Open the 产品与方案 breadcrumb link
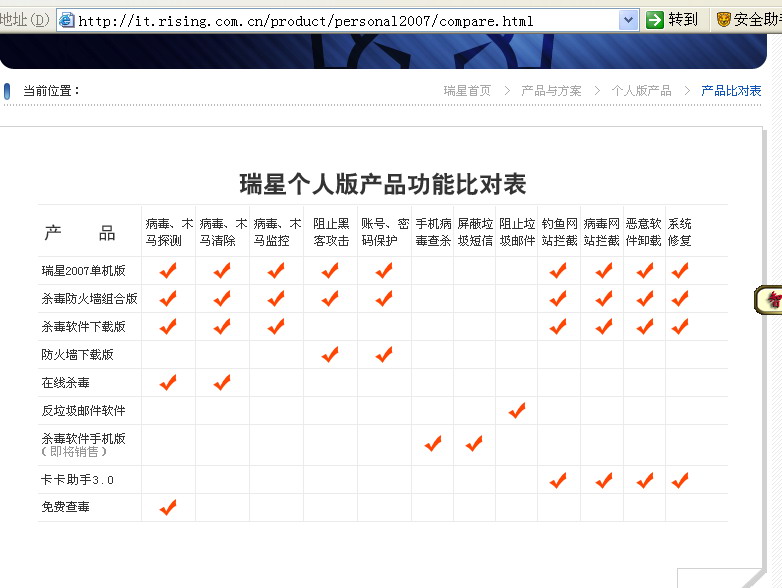This screenshot has height=588, width=782. (x=551, y=91)
